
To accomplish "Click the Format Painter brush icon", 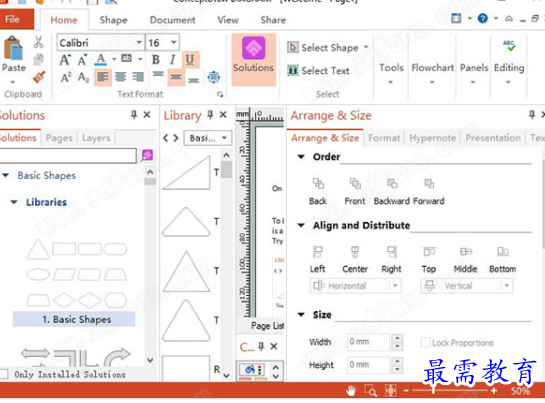I will point(39,77).
